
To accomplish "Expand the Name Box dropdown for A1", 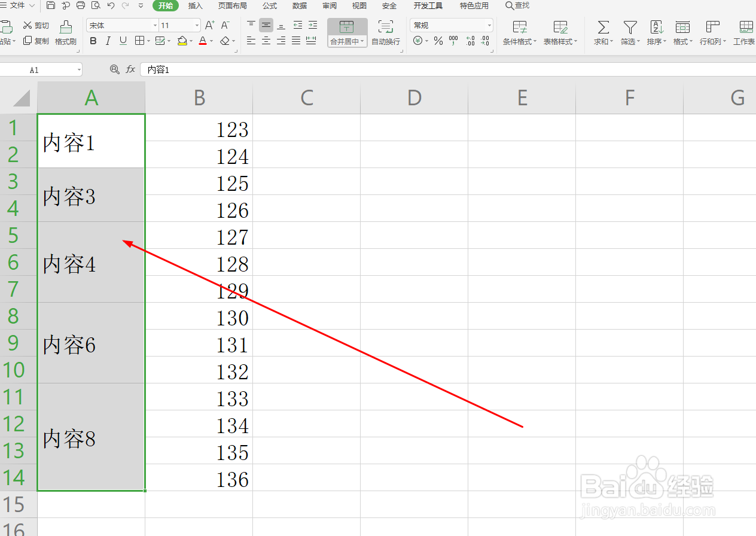I will [79, 70].
